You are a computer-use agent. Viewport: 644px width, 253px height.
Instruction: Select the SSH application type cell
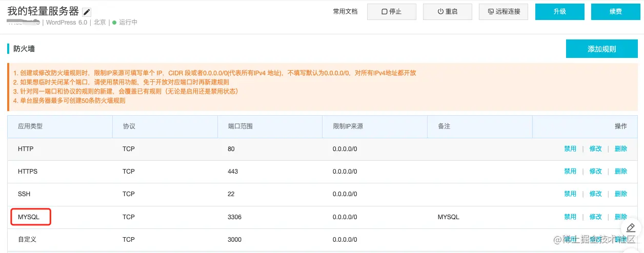point(24,194)
